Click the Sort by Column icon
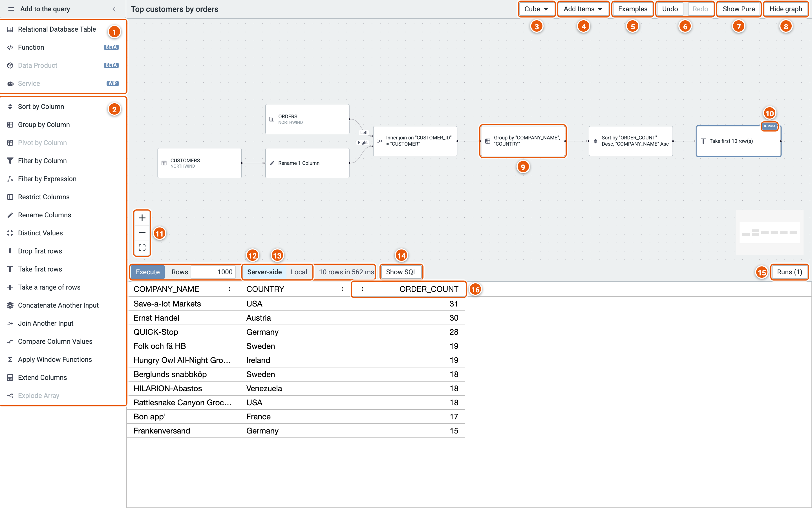The image size is (812, 508). (10, 106)
